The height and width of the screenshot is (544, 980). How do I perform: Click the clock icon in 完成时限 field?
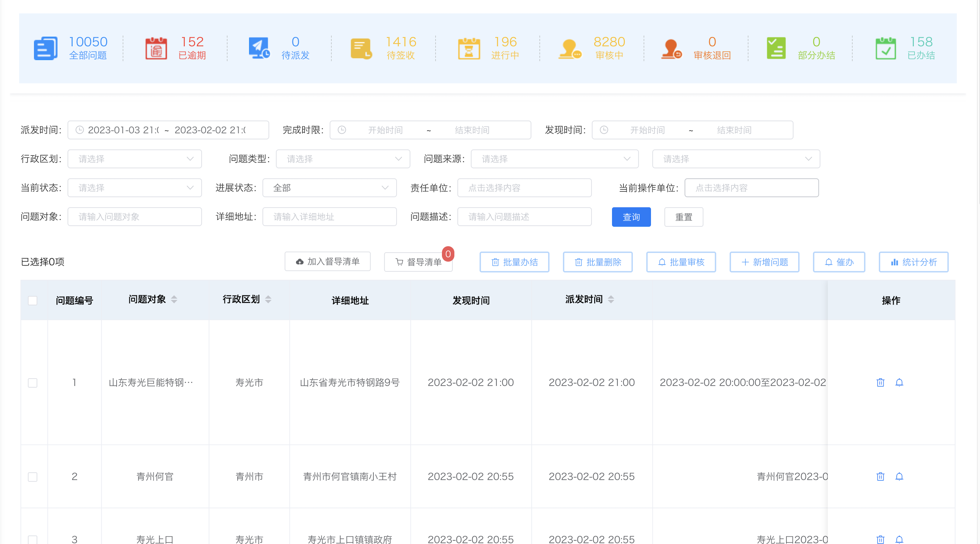tap(342, 130)
